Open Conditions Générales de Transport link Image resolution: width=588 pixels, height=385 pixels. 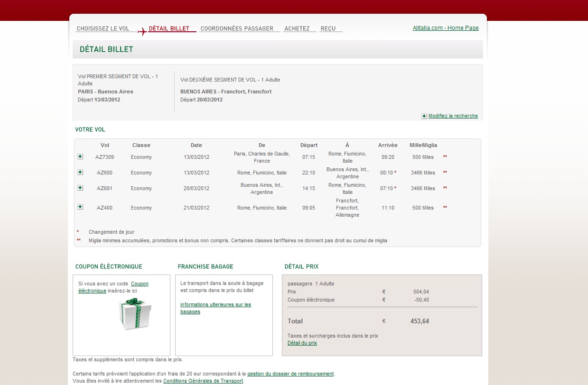click(203, 381)
